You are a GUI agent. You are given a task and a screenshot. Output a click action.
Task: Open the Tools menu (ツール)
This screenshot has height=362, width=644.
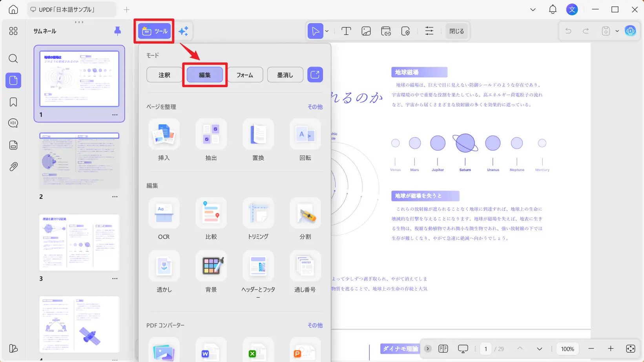click(155, 31)
